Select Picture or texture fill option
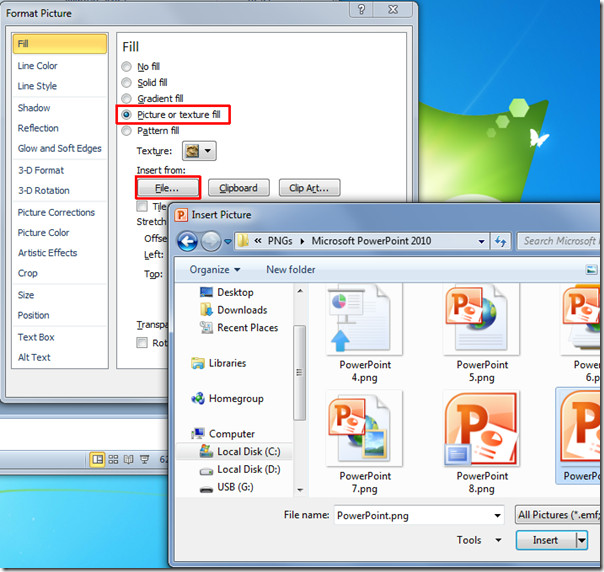 click(126, 114)
